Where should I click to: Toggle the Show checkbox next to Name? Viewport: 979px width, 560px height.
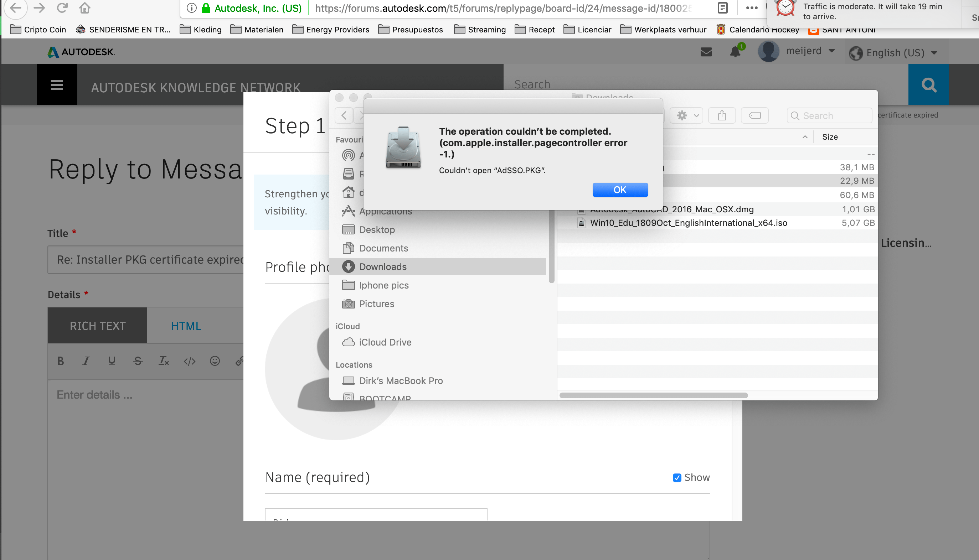(677, 477)
